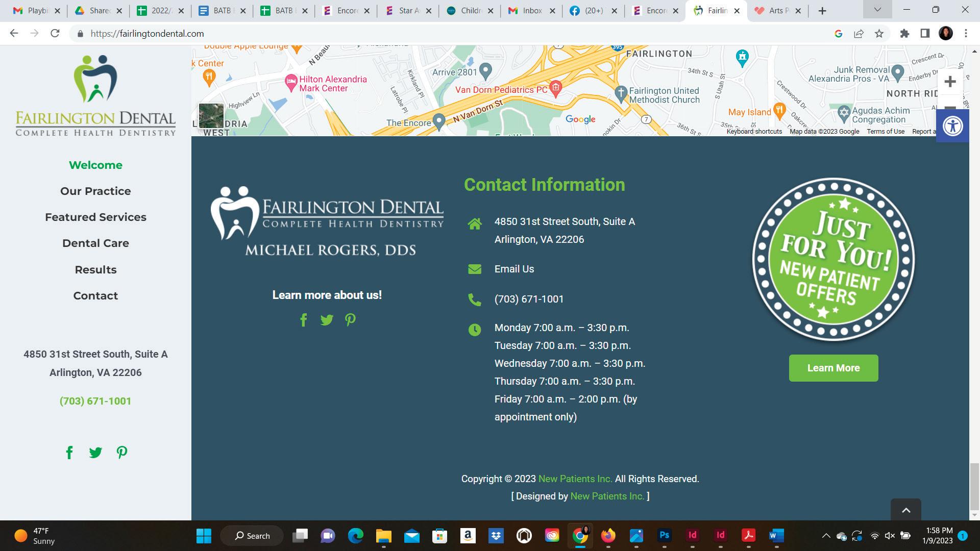
Task: Expand the tab search dropdown arrow
Action: pyautogui.click(x=877, y=10)
